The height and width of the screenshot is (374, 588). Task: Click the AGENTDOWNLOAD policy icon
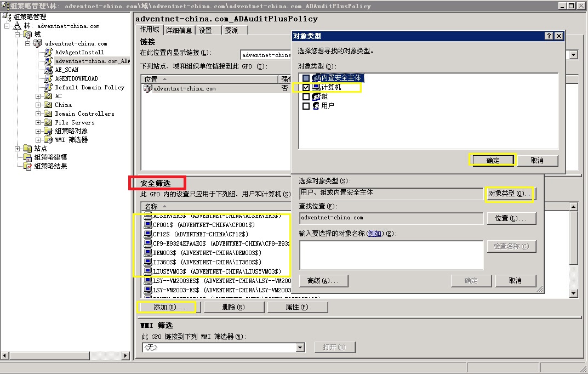(x=48, y=78)
